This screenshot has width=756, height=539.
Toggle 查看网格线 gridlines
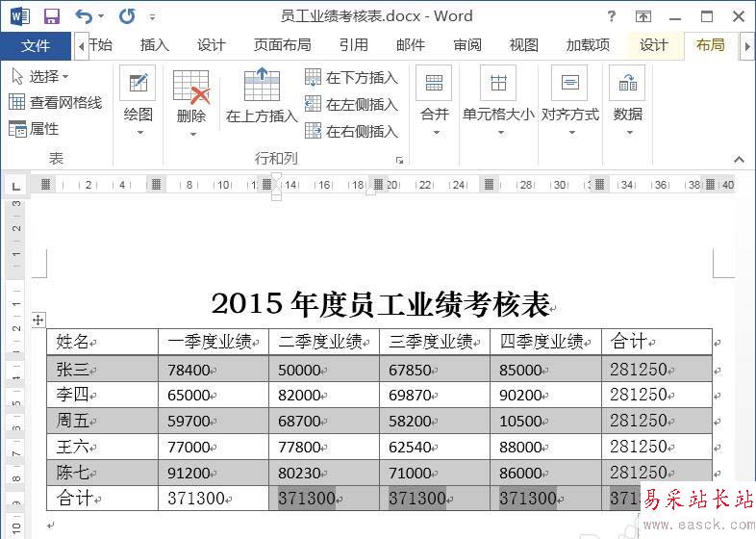[x=56, y=102]
